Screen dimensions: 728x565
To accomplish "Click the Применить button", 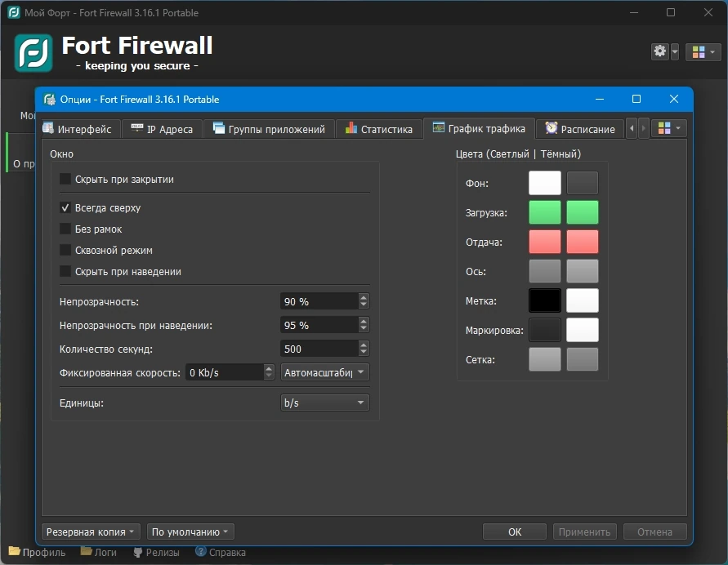I will click(584, 532).
